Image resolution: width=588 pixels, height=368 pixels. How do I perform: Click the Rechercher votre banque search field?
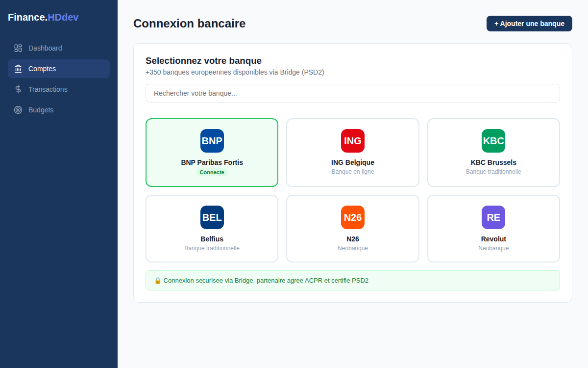[352, 93]
